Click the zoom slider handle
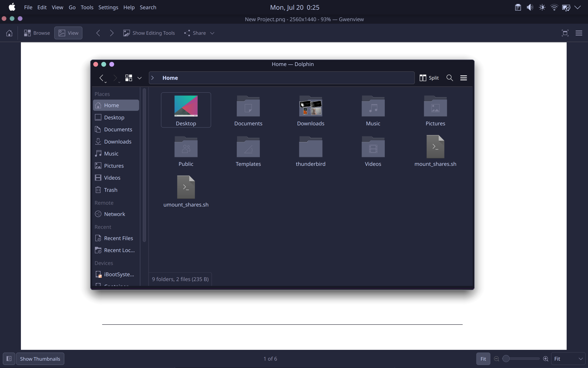This screenshot has height=368, width=588. pos(506,359)
